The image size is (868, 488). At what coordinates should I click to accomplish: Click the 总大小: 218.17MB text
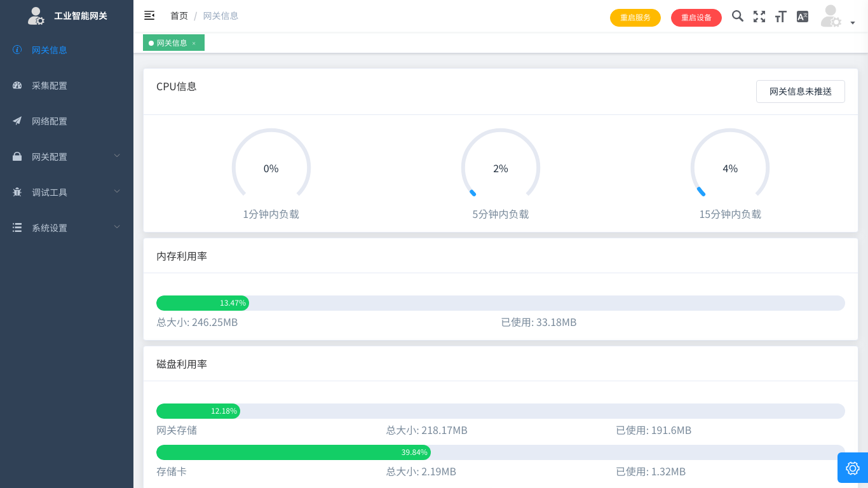[427, 430]
